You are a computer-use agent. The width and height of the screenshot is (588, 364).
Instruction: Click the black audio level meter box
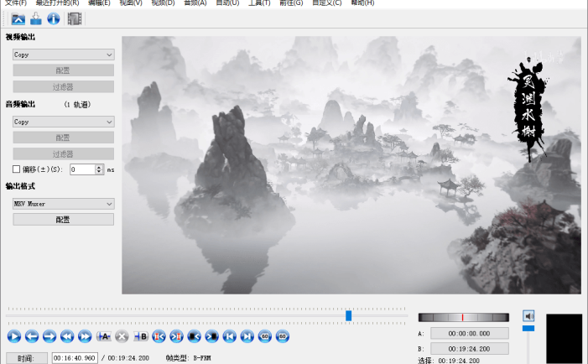tap(564, 339)
